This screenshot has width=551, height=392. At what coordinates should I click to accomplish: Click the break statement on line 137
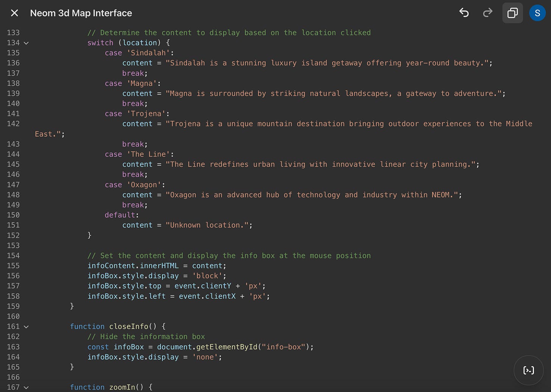(x=133, y=73)
